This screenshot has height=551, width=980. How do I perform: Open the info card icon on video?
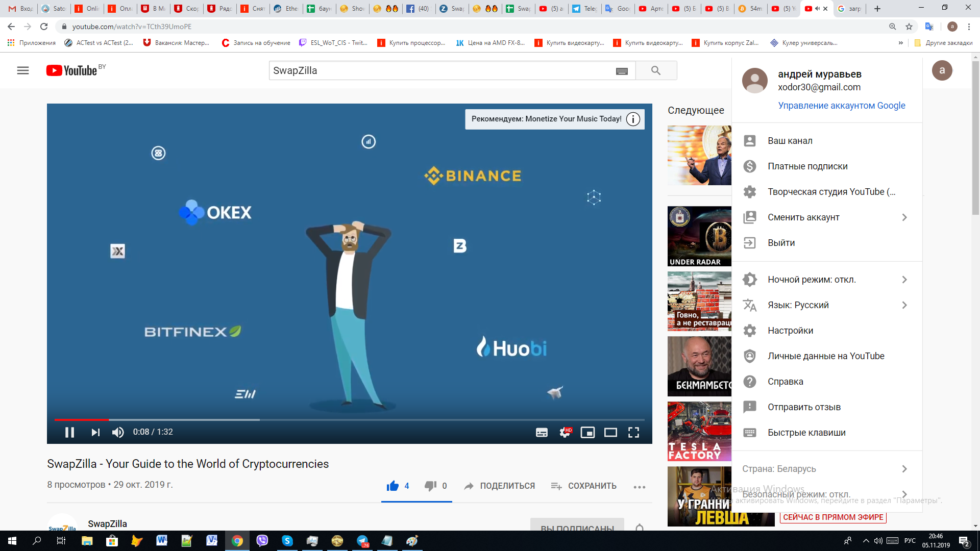[x=633, y=119]
